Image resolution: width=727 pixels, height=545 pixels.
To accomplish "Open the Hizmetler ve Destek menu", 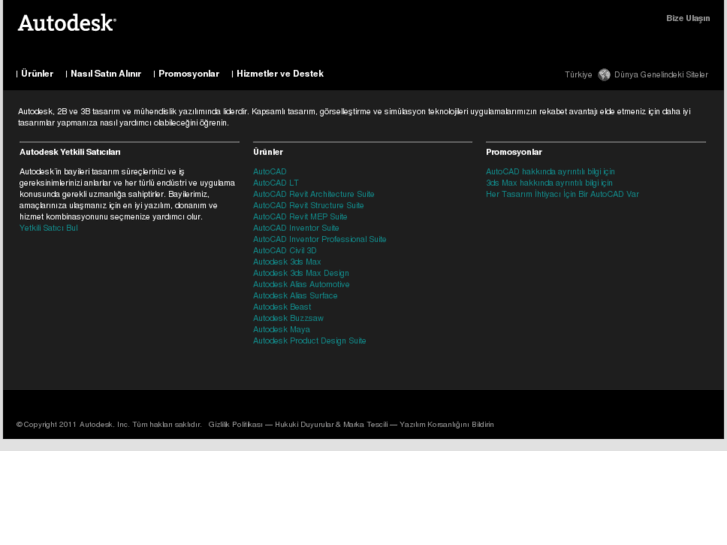I will tap(280, 74).
